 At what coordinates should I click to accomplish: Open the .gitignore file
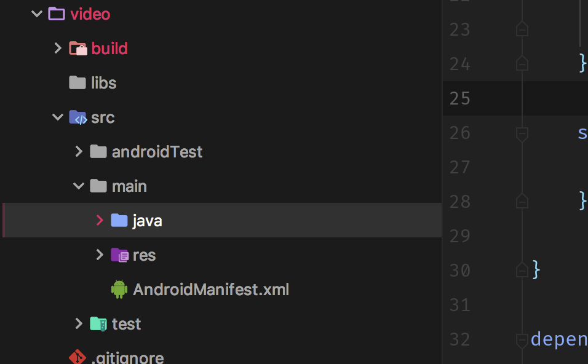127,358
